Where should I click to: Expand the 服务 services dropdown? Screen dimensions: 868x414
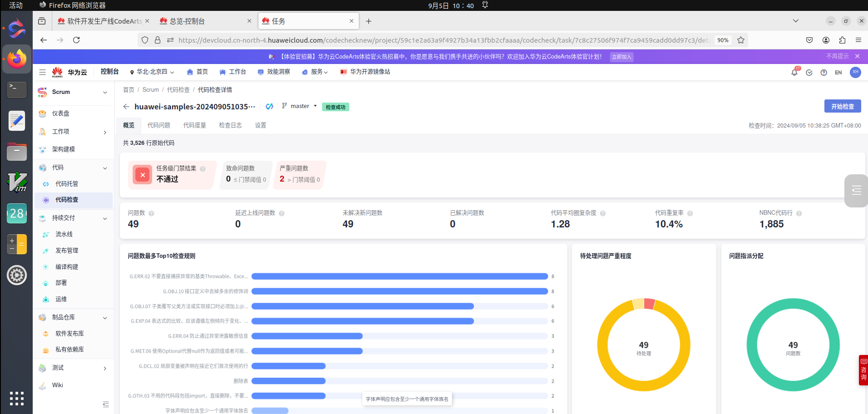click(315, 72)
